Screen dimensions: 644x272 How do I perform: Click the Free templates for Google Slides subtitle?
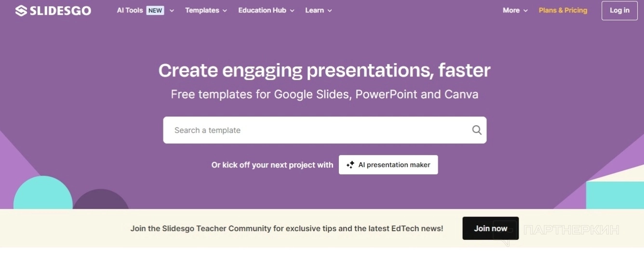coord(324,94)
